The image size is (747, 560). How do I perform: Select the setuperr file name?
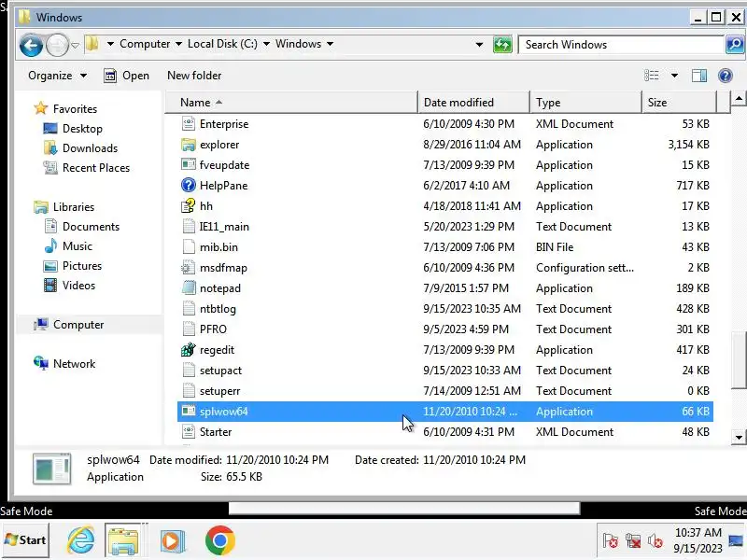[x=219, y=391]
